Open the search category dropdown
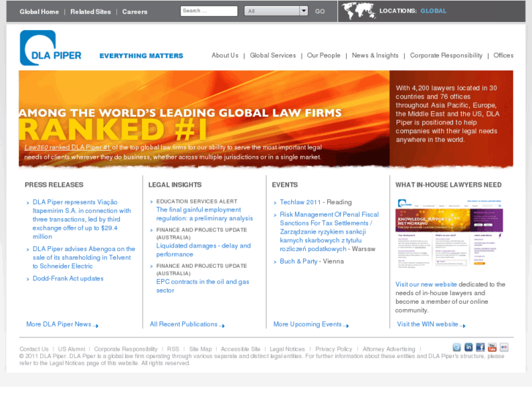532x399 pixels. pos(276,11)
